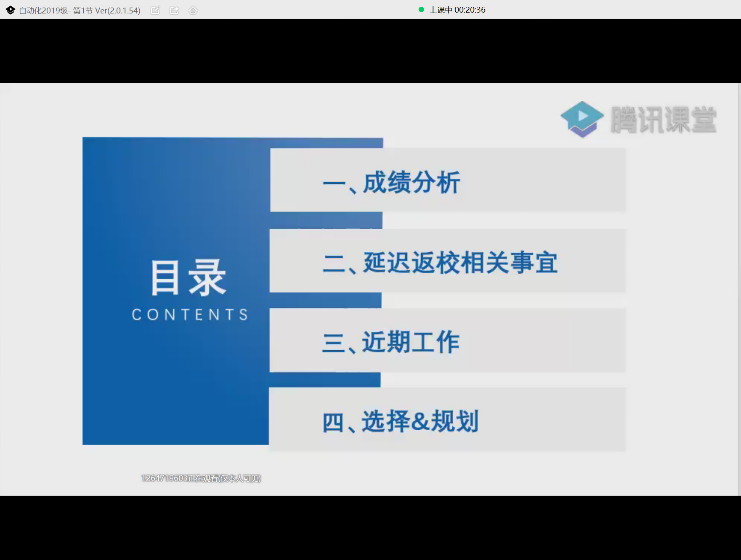Click the share icon in title bar
This screenshot has height=560, width=741.
tap(174, 10)
